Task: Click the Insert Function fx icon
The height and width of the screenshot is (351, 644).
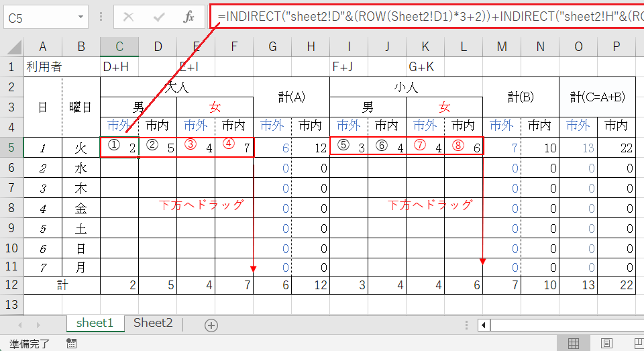Action: [x=189, y=17]
